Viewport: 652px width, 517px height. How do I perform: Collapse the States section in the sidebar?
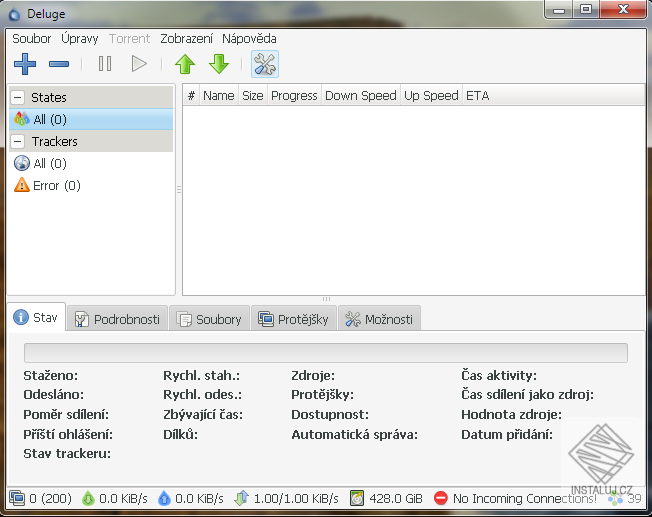pyautogui.click(x=17, y=97)
